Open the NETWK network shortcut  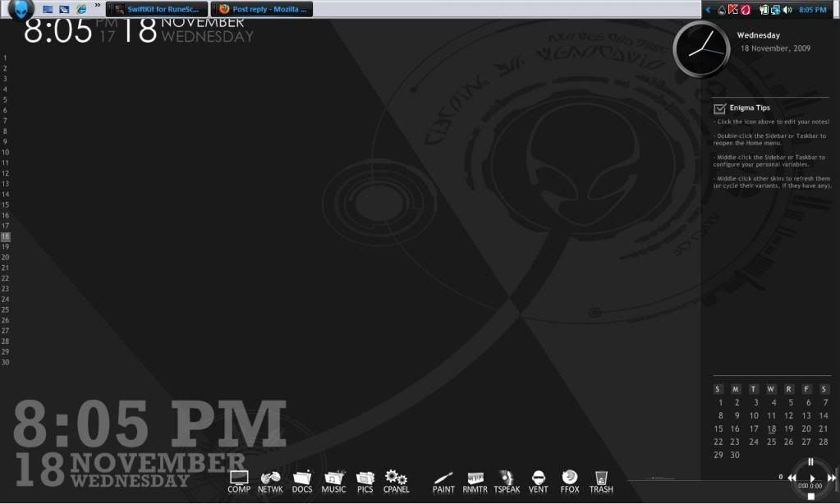point(270,481)
